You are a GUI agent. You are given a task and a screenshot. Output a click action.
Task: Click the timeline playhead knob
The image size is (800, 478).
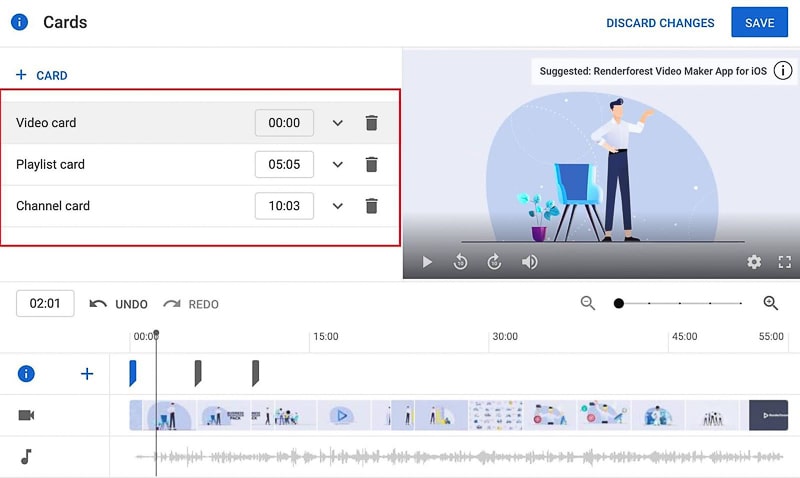pyautogui.click(x=156, y=333)
